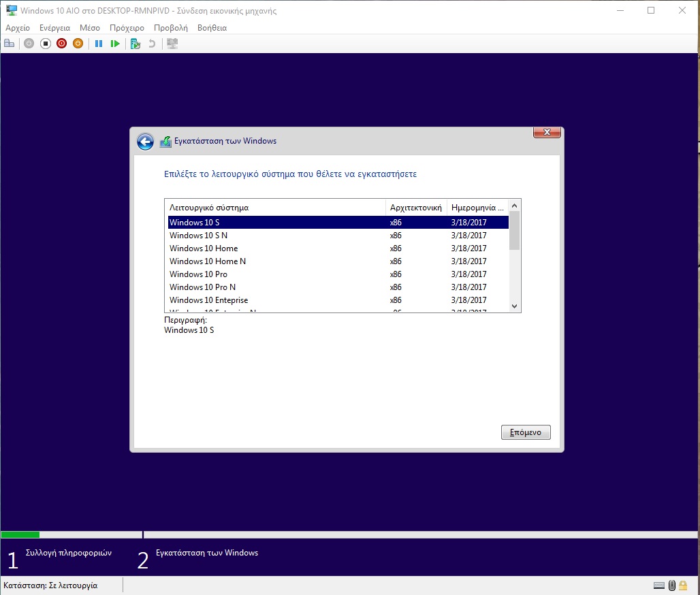700x595 pixels.
Task: Maximize the virtual machine connection window
Action: [x=651, y=10]
